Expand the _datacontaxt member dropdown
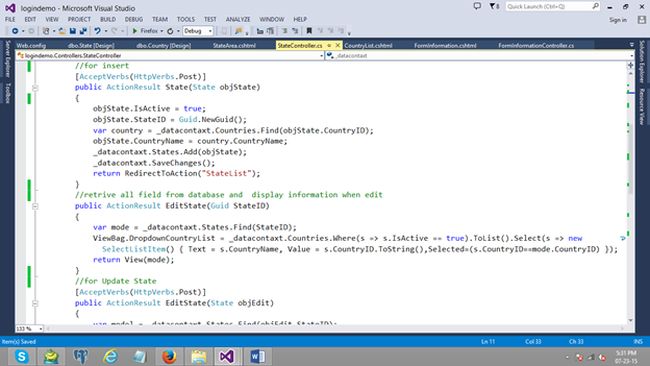Screen dimensions: 650x366 click(x=631, y=56)
